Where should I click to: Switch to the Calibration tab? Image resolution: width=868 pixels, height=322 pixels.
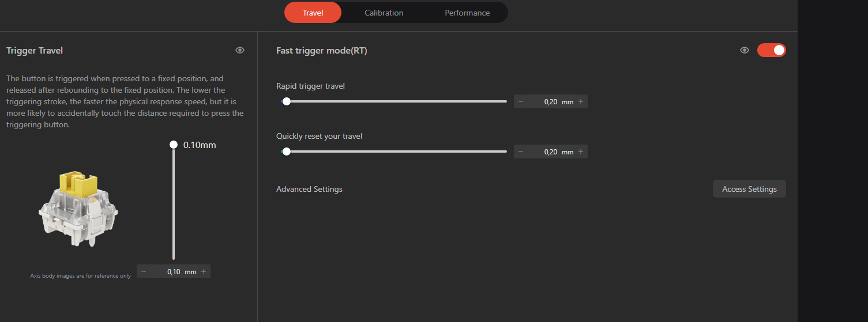(384, 13)
